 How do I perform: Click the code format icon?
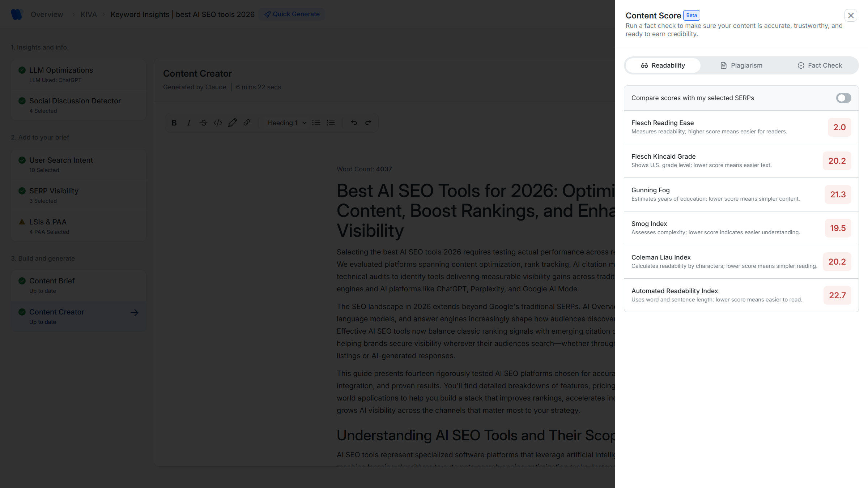click(218, 123)
